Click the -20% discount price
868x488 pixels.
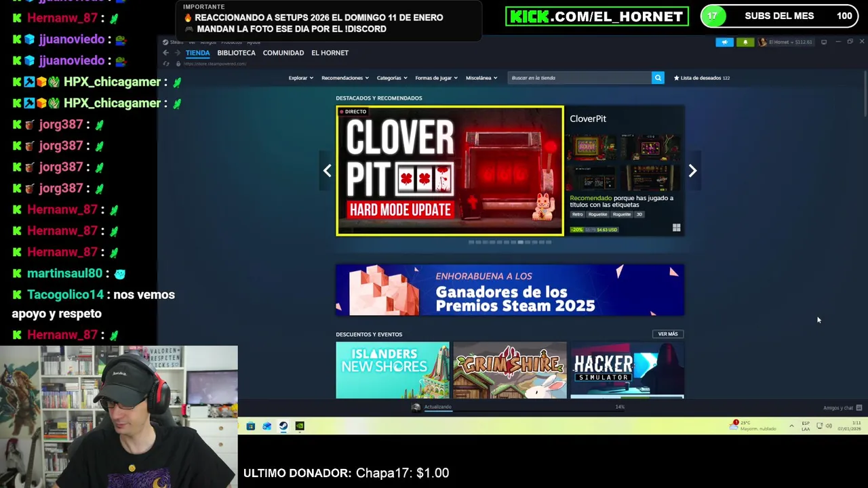(x=594, y=229)
